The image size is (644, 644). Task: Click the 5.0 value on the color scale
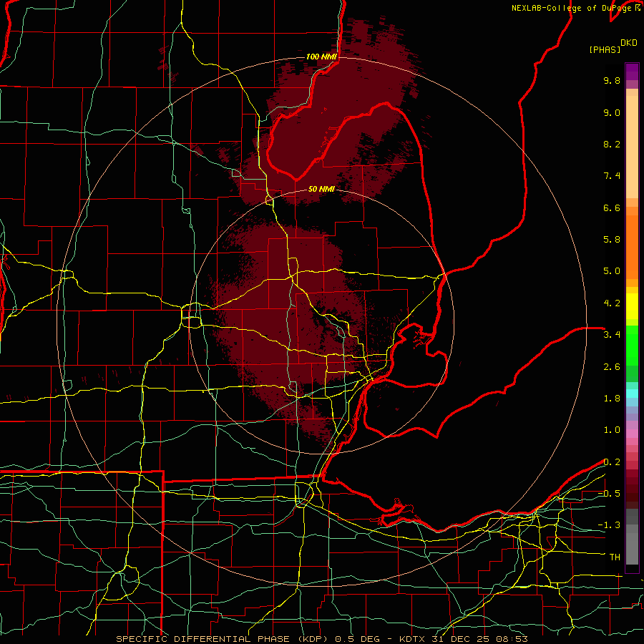612,271
